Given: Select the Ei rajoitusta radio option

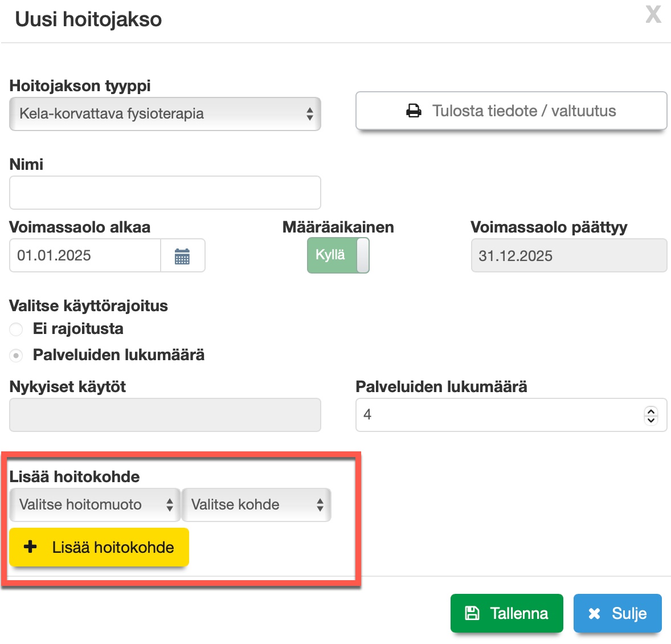Looking at the screenshot, I should tap(17, 329).
